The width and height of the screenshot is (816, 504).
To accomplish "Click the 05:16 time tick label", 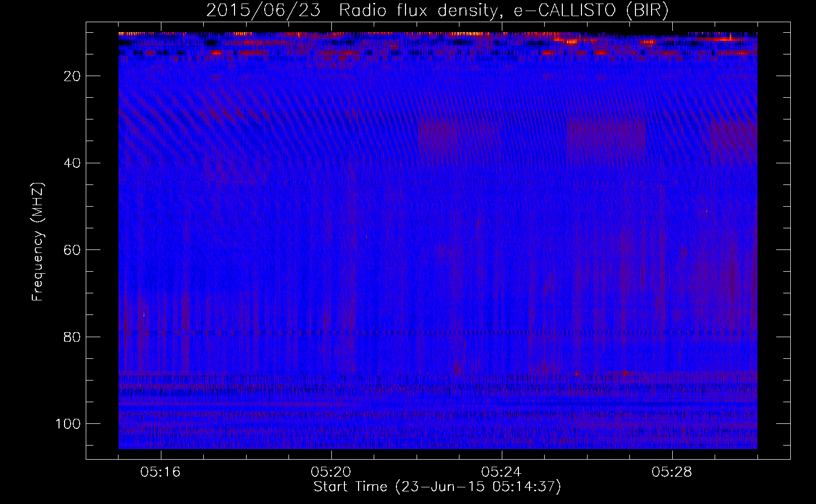I will [x=161, y=472].
